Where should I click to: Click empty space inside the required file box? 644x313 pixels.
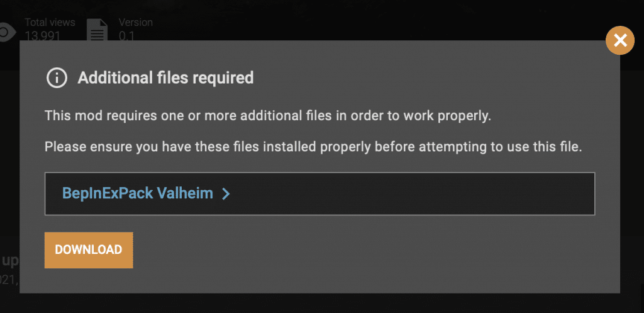(x=411, y=194)
